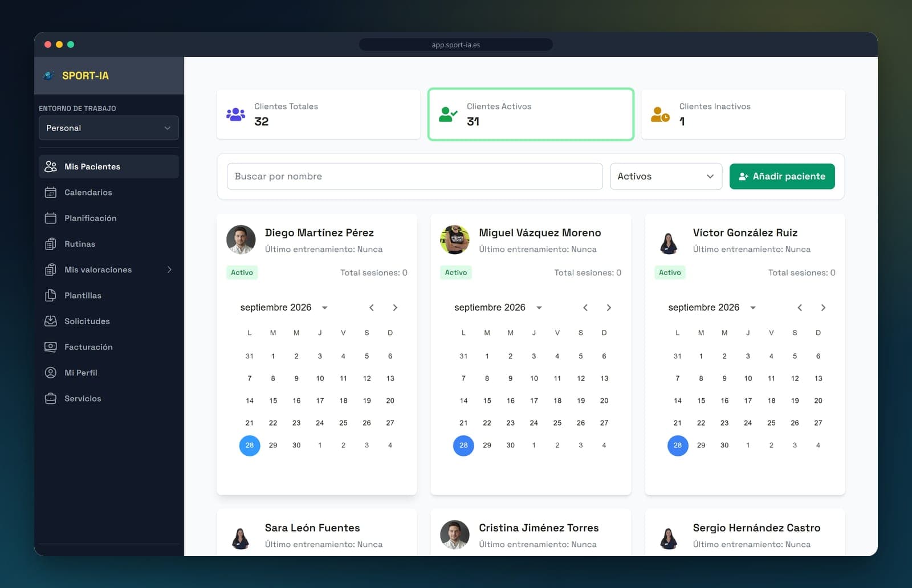Image resolution: width=912 pixels, height=588 pixels.
Task: Expand the Mis valoraciones submenu chevron
Action: pyautogui.click(x=169, y=269)
